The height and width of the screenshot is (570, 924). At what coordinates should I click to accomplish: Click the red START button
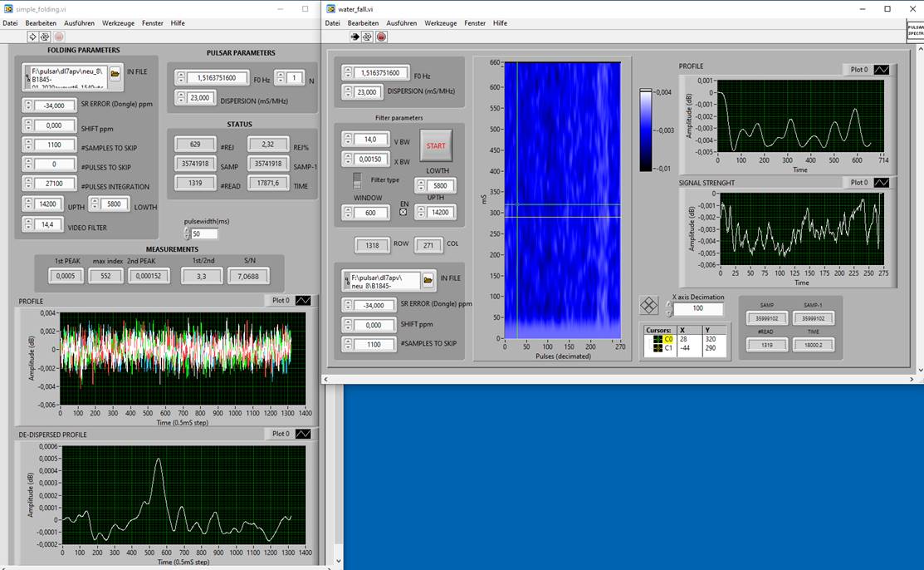[x=436, y=145]
